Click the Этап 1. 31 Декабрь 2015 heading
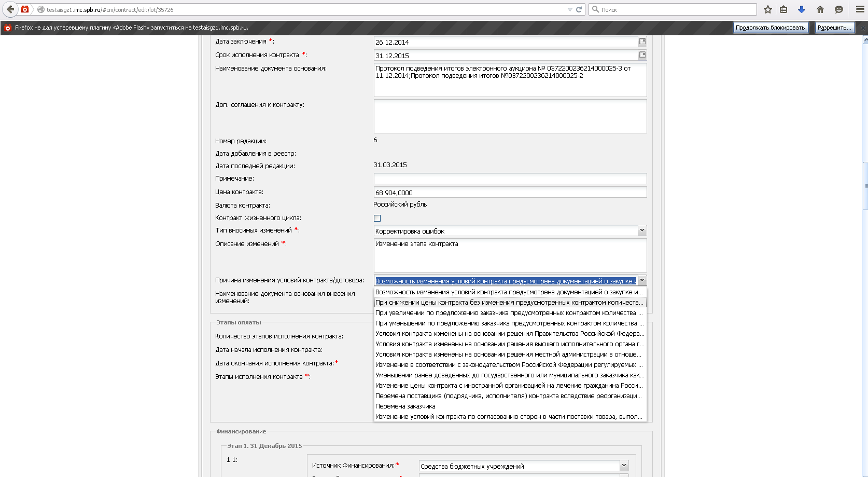Image resolution: width=868 pixels, height=477 pixels. 264,446
